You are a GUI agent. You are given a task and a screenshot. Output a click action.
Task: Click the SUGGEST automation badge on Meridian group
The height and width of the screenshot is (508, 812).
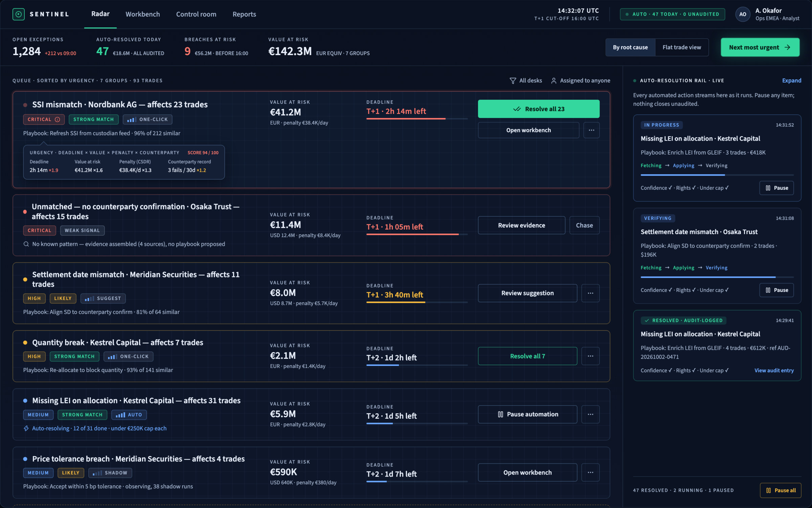(x=103, y=299)
